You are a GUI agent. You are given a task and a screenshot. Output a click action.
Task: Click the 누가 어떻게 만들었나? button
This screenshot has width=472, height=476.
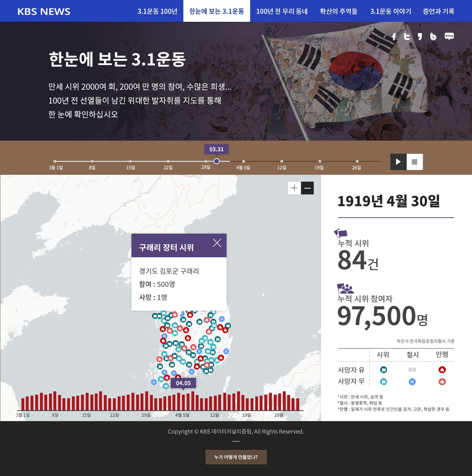pos(236,457)
